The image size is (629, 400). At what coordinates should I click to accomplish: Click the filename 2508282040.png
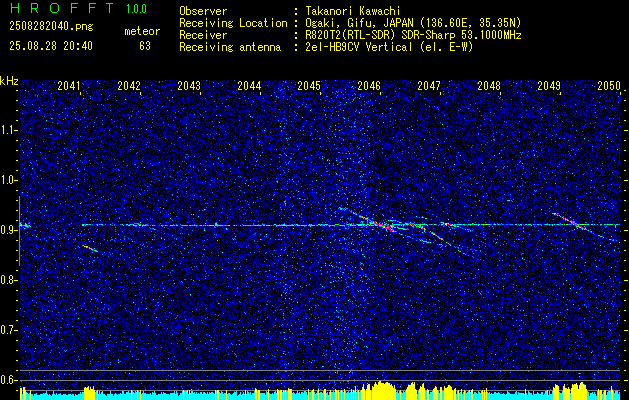51,27
